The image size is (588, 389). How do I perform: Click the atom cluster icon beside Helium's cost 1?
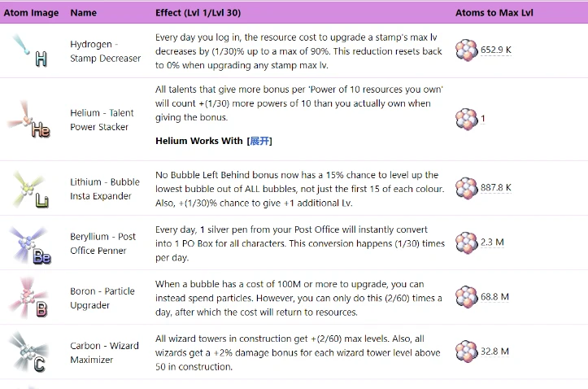(x=467, y=120)
